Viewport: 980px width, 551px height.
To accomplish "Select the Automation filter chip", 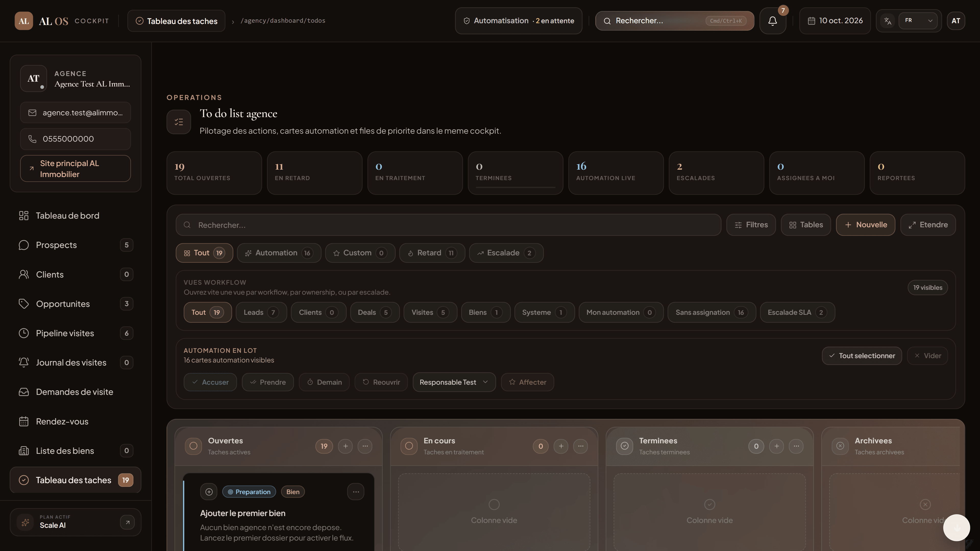I will (279, 253).
